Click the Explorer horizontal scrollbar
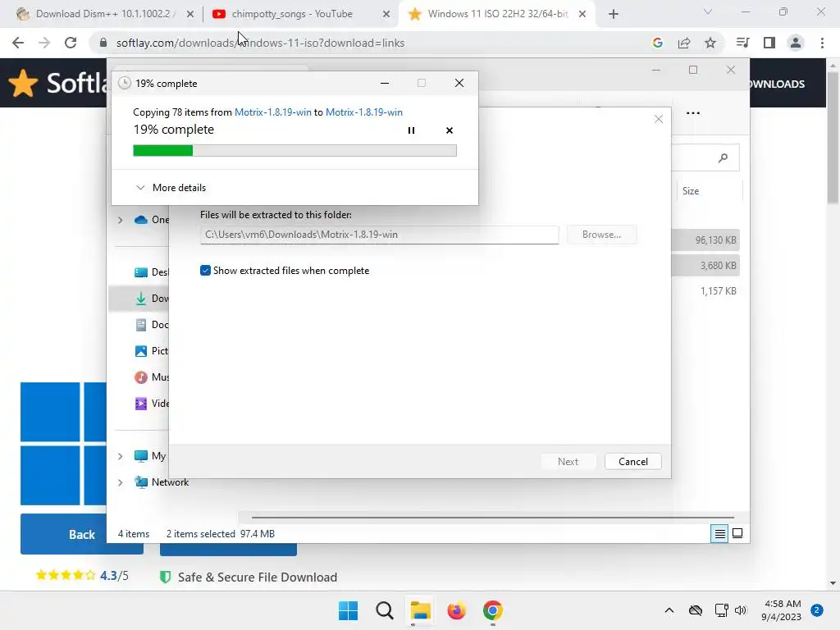The image size is (840, 630). [x=492, y=518]
